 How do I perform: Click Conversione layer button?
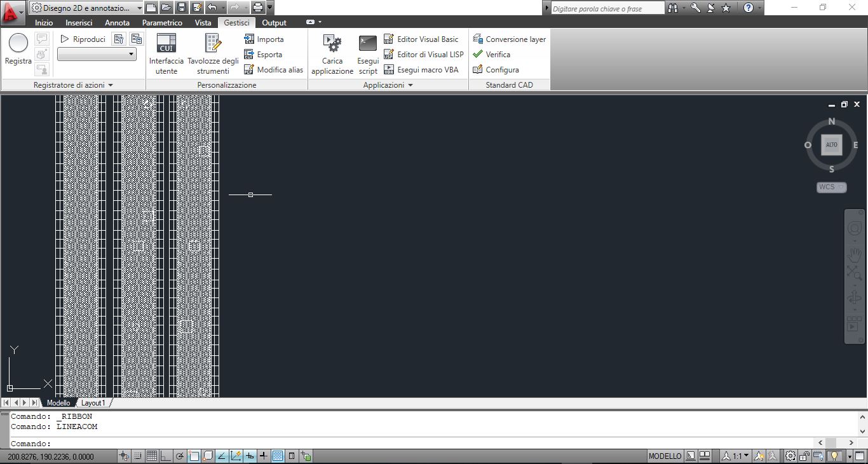(x=509, y=39)
